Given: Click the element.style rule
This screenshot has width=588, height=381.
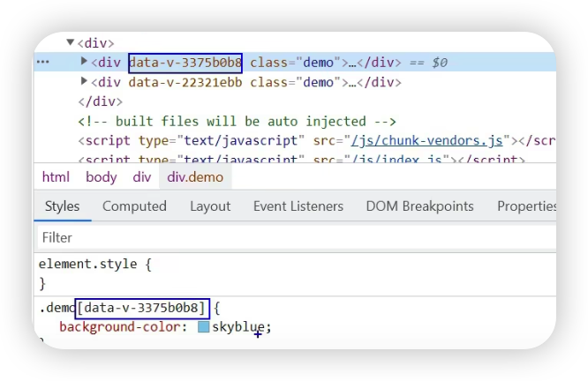Looking at the screenshot, I should pyautogui.click(x=87, y=264).
